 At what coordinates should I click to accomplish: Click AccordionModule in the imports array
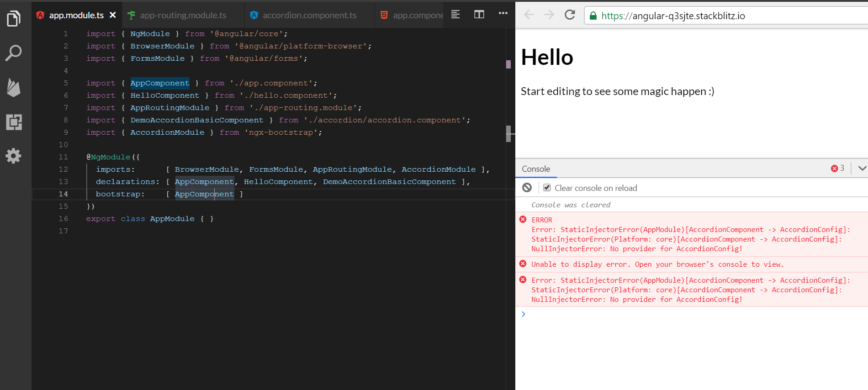coord(439,169)
